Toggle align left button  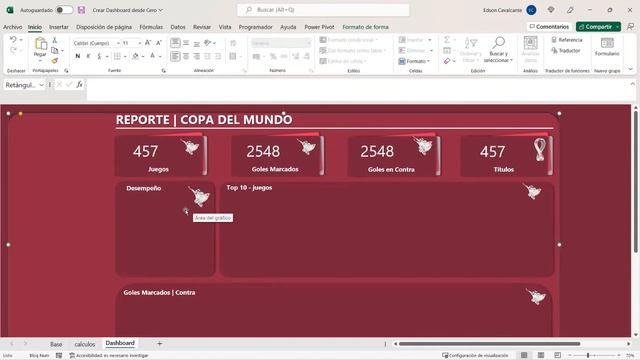tap(175, 56)
